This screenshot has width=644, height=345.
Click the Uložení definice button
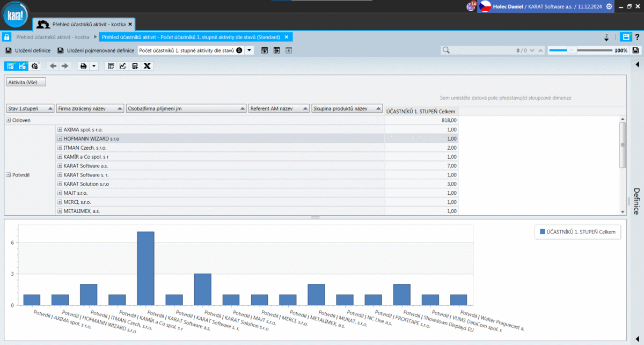click(28, 50)
